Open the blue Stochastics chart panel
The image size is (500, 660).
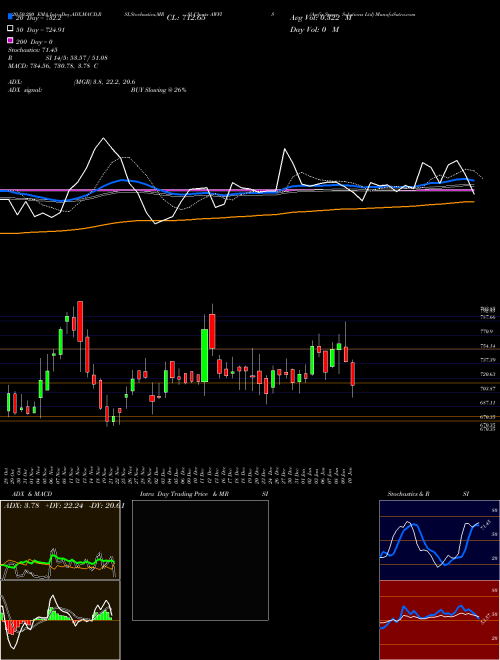pyautogui.click(x=439, y=540)
